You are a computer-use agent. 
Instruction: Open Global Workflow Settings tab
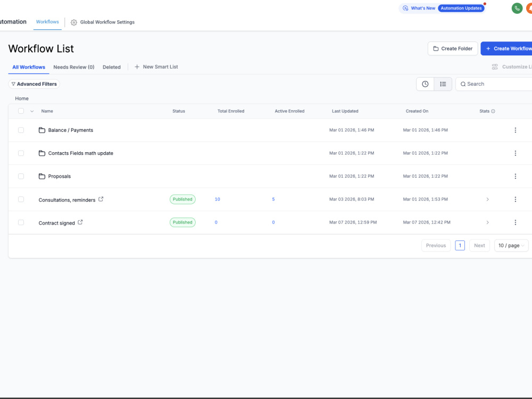tap(103, 22)
